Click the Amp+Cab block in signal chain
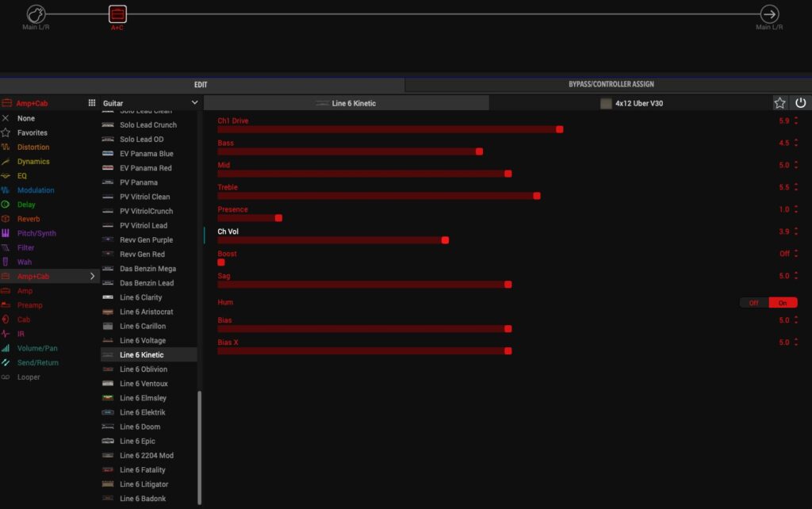 [x=117, y=14]
